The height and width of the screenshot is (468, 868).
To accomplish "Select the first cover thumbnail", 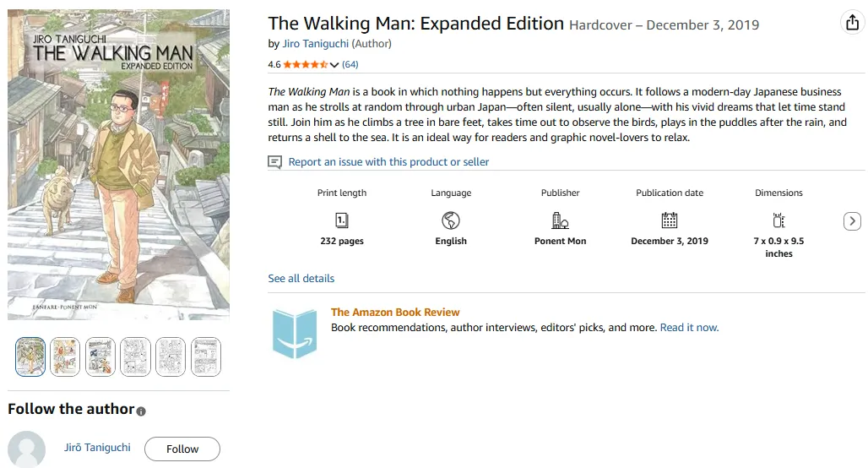I will point(30,356).
